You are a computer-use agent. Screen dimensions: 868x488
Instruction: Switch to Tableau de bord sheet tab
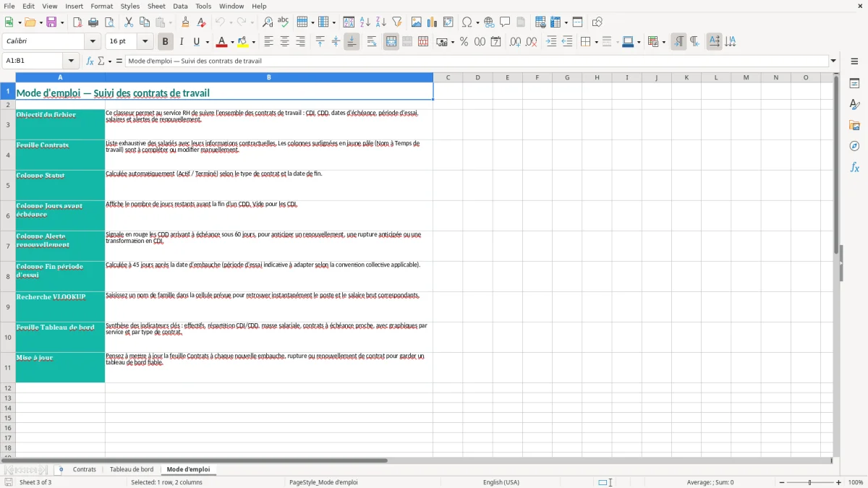click(132, 469)
